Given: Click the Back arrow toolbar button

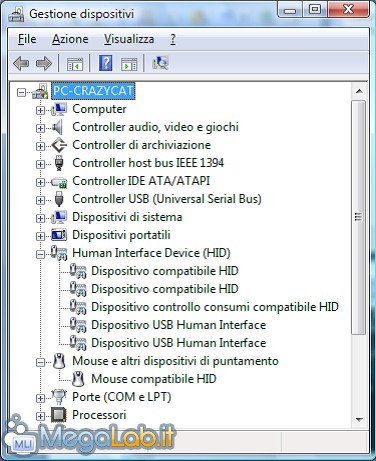Looking at the screenshot, I should pos(21,63).
